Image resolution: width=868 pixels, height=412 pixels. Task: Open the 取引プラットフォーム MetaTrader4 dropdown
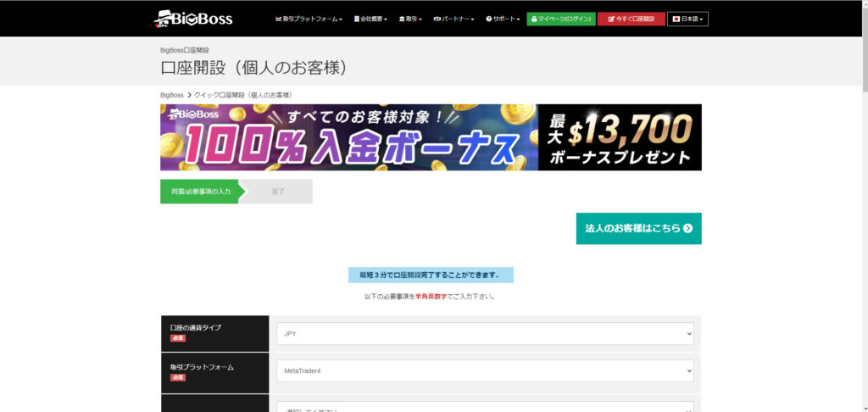pos(485,370)
